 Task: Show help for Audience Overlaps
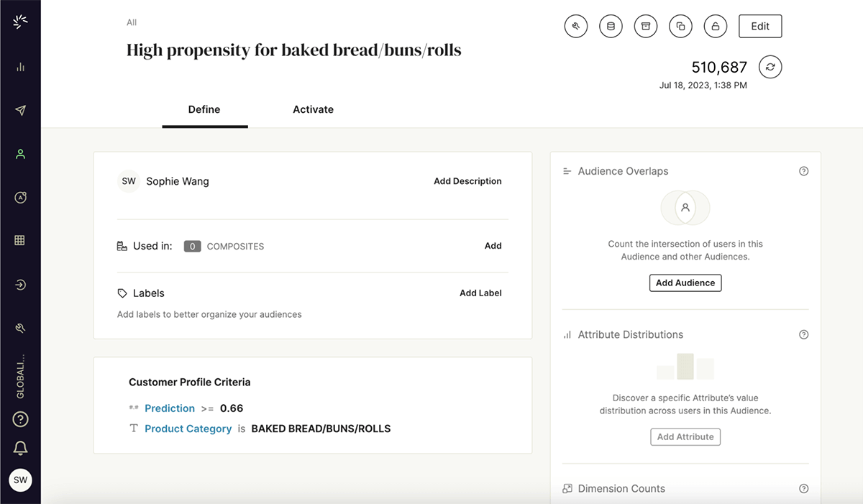804,171
